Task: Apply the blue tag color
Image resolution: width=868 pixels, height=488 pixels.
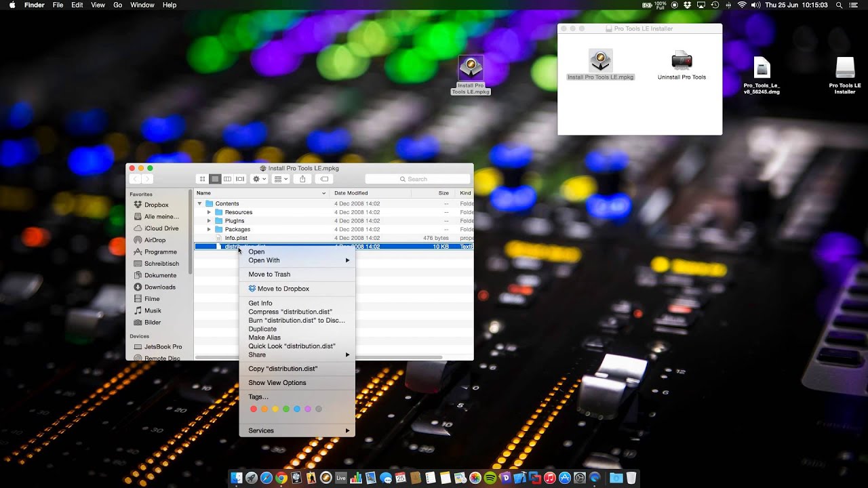Action: (297, 409)
